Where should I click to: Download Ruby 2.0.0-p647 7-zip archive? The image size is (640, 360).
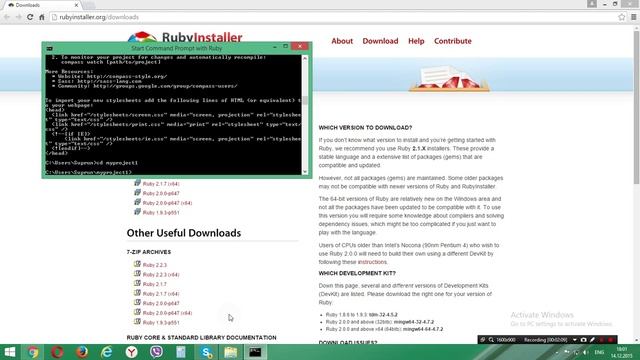(161, 304)
